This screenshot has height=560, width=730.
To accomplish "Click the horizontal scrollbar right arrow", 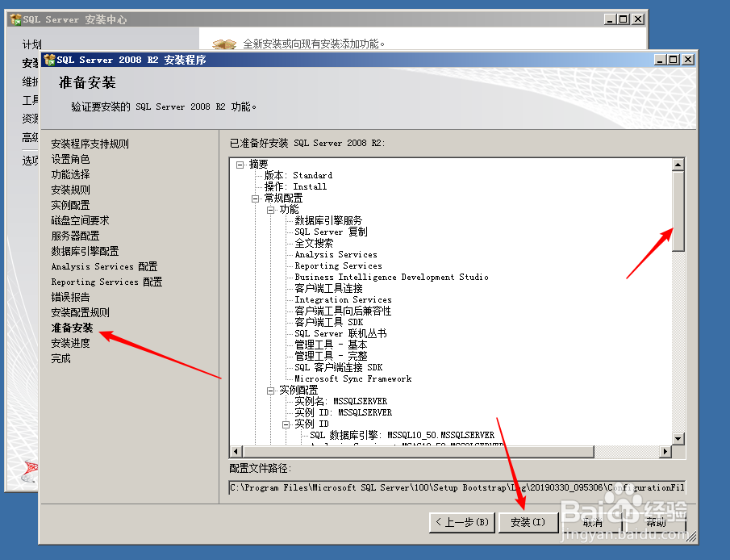I will pos(665,451).
